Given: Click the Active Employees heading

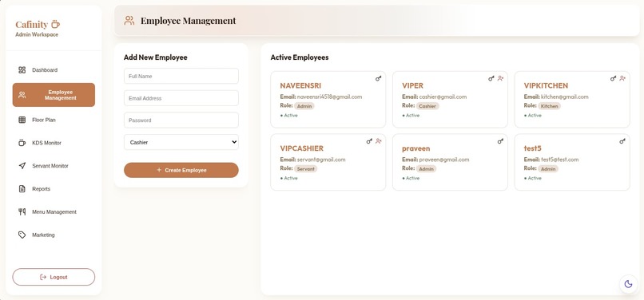Looking at the screenshot, I should [x=300, y=57].
